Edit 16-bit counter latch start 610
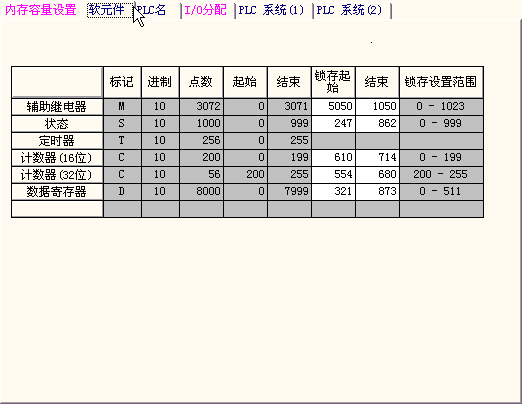Screen dimensions: 522x404 [333, 158]
